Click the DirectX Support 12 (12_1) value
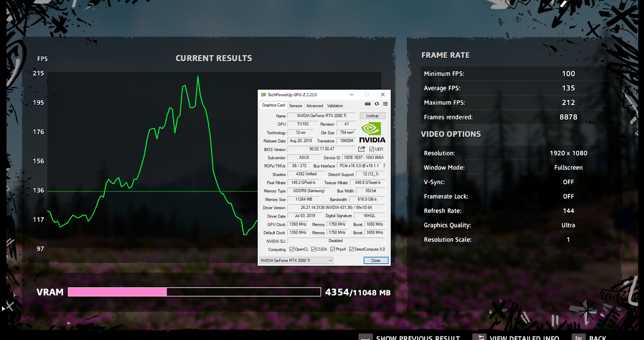This screenshot has height=340, width=644. coord(370,174)
